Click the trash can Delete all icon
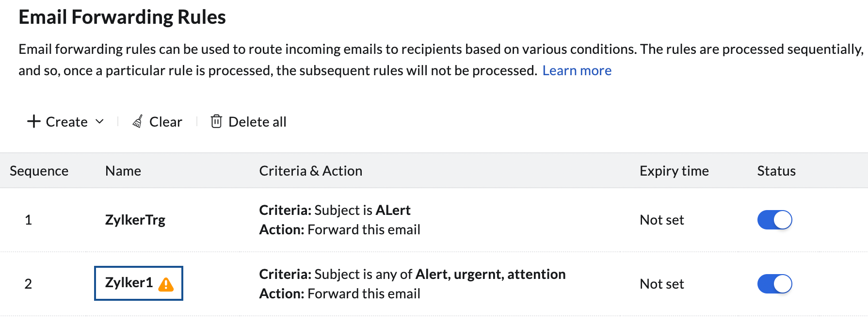Viewport: 868px width, 326px height. pyautogui.click(x=216, y=121)
